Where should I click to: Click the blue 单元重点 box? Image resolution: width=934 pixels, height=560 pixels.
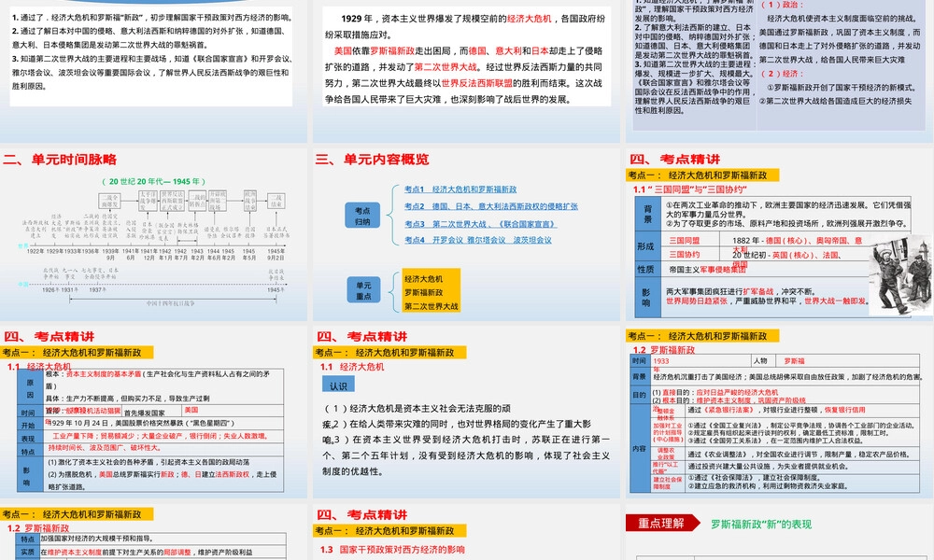coord(363,290)
